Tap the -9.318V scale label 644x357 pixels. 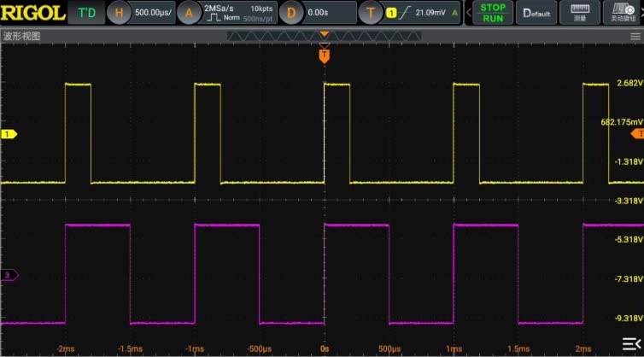tap(629, 318)
